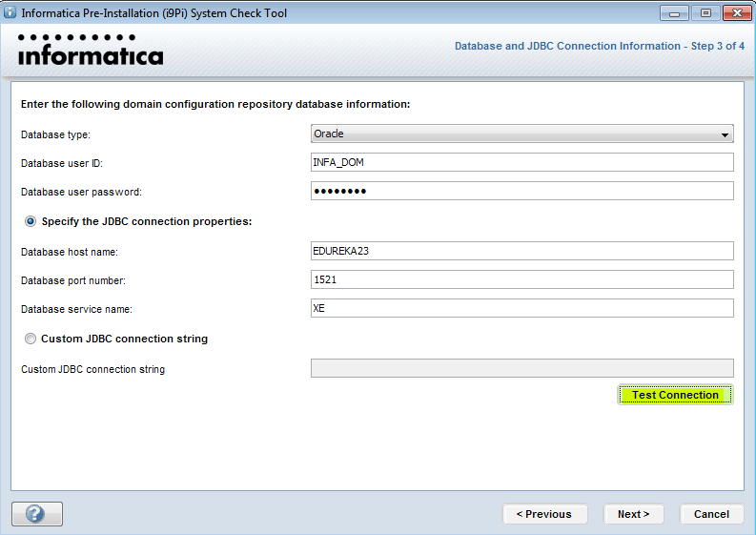This screenshot has height=535, width=756.
Task: Click the Database type label
Action: click(55, 134)
